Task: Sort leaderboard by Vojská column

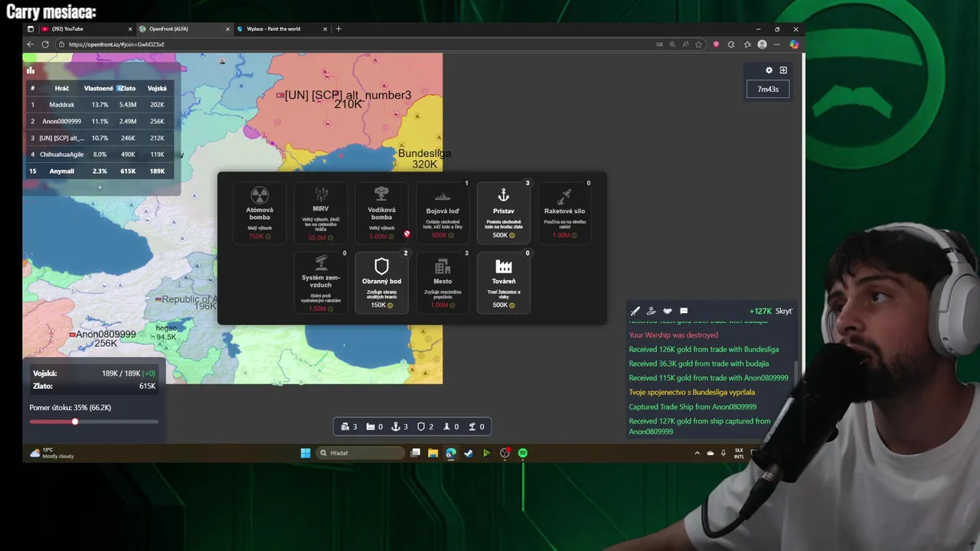Action: tap(157, 88)
